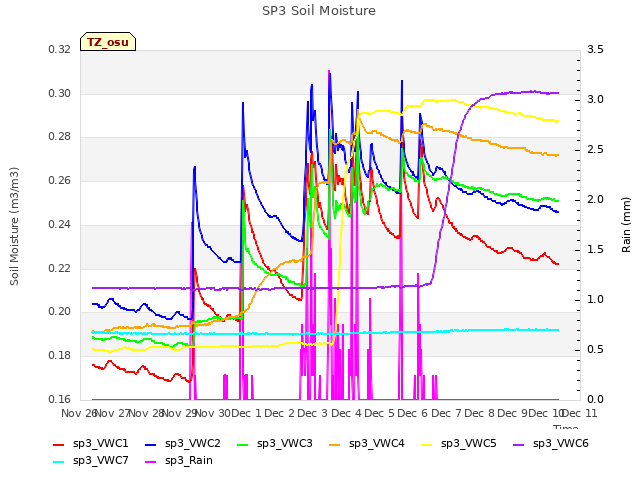Click the magenta sp3_Rain legend swatch
The height and width of the screenshot is (480, 640).
point(151,462)
